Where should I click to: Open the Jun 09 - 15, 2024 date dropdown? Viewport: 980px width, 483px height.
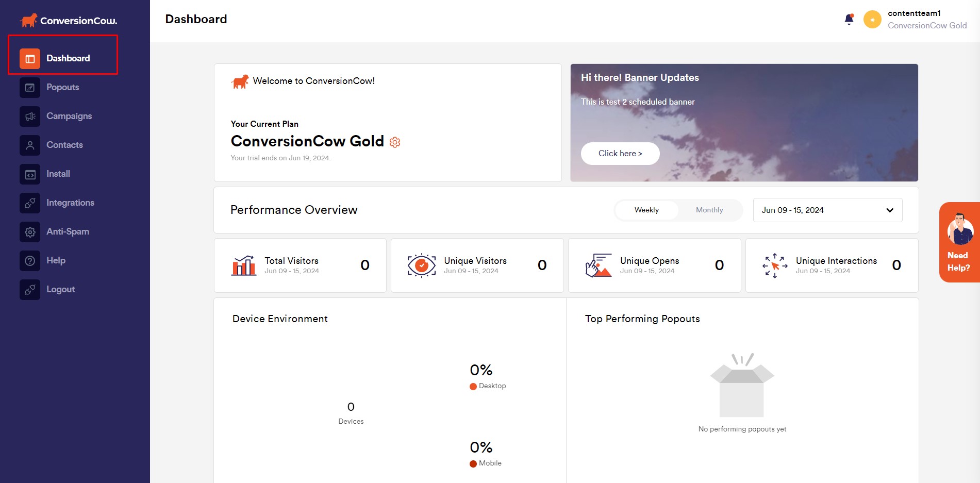point(827,210)
